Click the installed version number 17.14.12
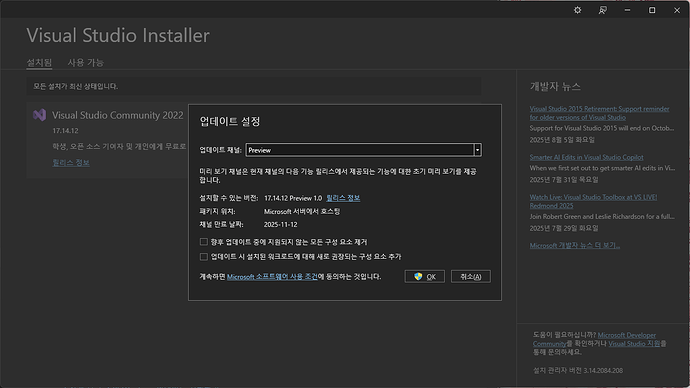 point(65,131)
